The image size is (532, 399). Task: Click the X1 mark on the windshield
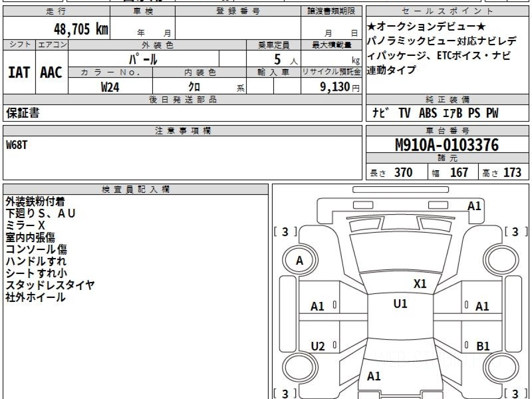coord(419,284)
